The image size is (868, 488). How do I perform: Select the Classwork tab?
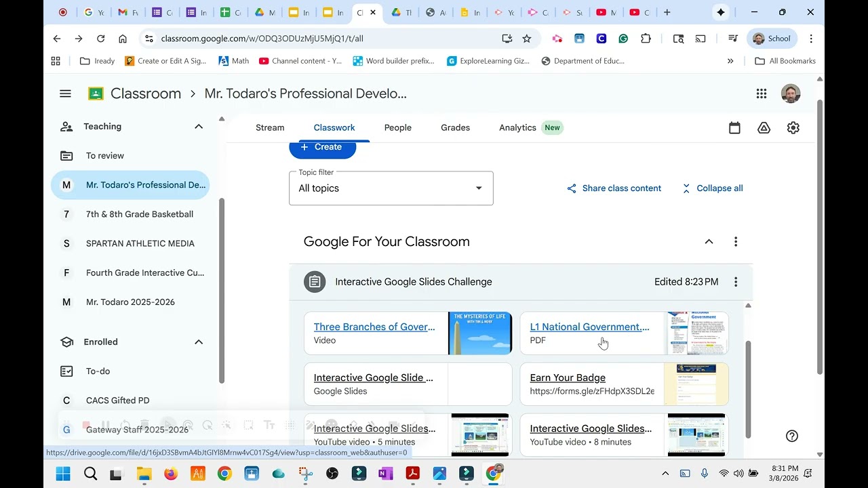click(334, 127)
